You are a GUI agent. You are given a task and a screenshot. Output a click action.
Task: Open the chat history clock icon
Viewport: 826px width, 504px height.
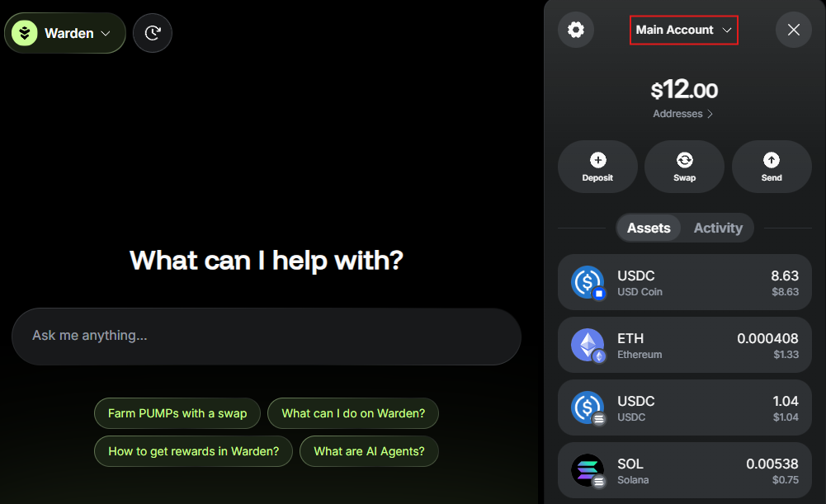coord(152,33)
